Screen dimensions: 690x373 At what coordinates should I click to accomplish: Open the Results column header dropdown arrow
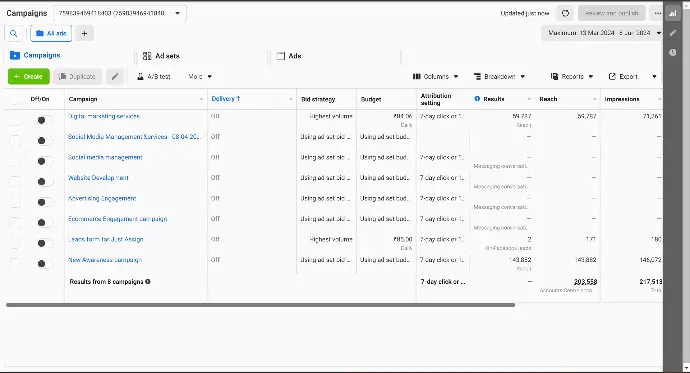(x=529, y=99)
